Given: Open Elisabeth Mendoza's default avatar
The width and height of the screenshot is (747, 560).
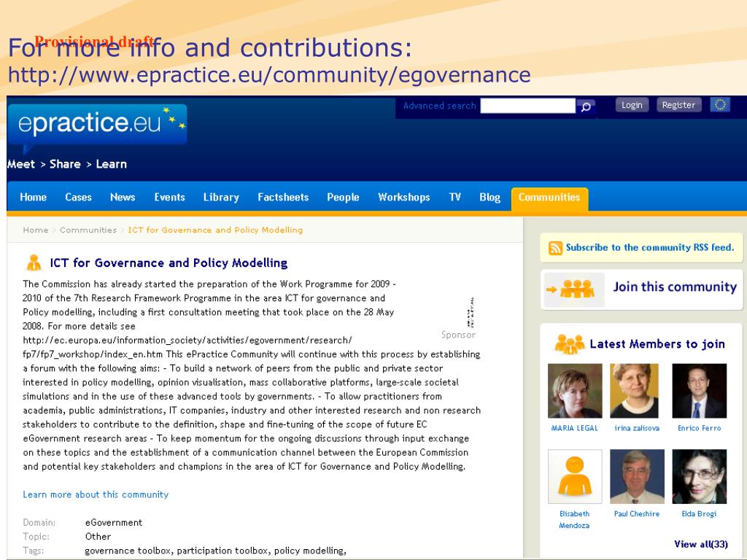Looking at the screenshot, I should pyautogui.click(x=575, y=477).
